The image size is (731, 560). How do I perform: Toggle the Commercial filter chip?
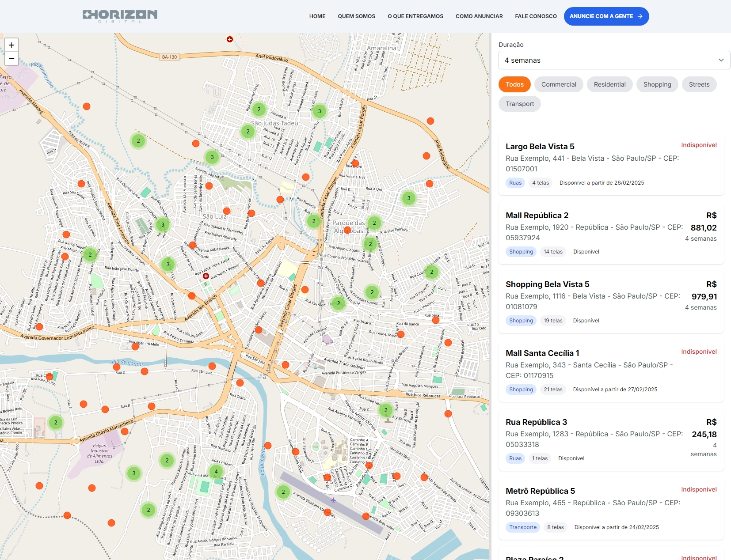(559, 84)
